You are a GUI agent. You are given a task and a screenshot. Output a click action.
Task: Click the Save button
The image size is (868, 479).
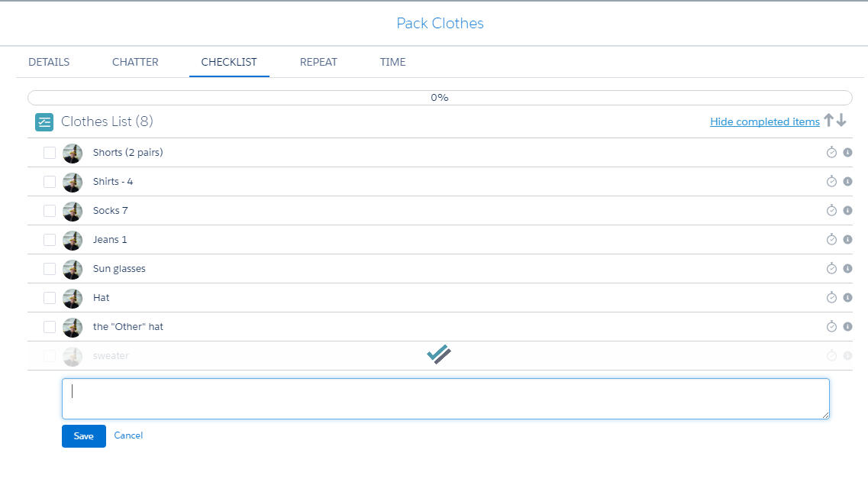click(83, 435)
